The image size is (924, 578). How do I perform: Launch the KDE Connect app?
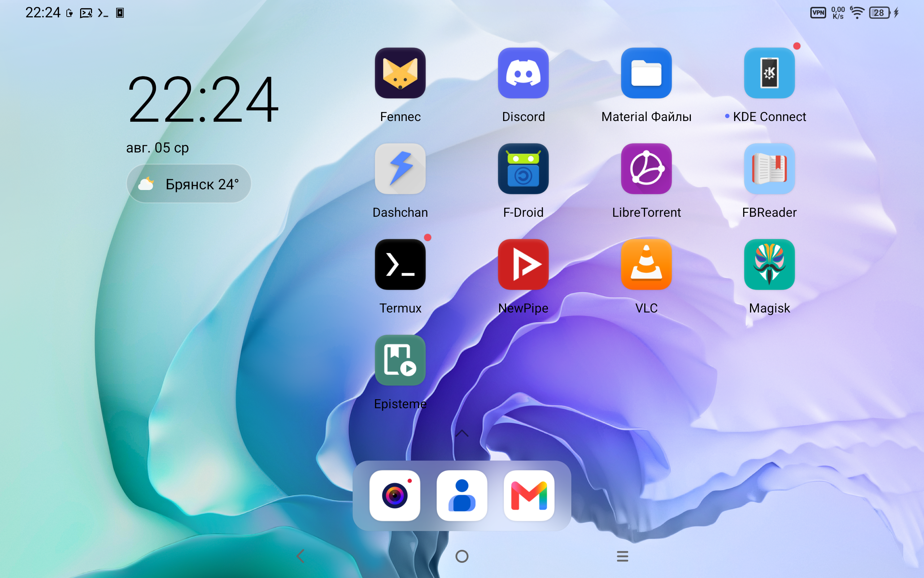click(770, 73)
